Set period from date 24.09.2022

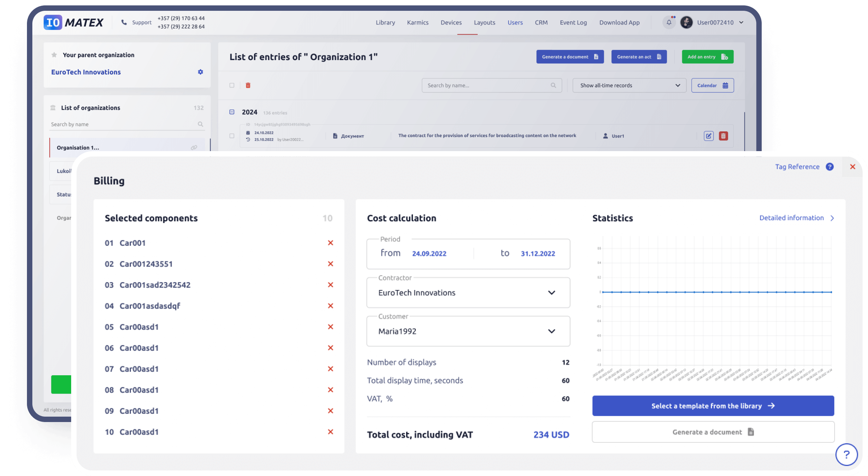429,254
